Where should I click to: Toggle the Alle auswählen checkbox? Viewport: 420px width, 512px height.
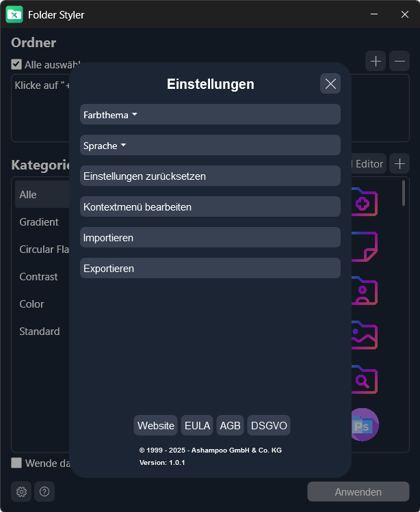[x=16, y=64]
